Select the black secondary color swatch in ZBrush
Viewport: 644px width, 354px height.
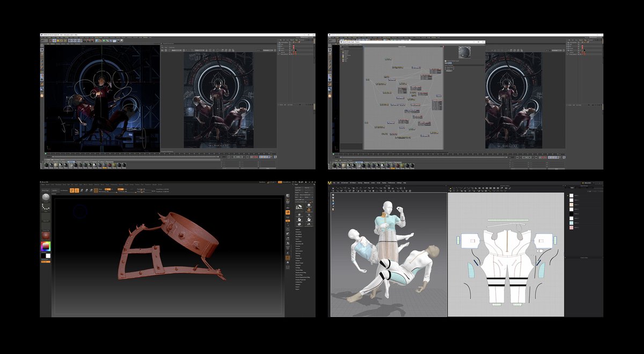pyautogui.click(x=43, y=256)
